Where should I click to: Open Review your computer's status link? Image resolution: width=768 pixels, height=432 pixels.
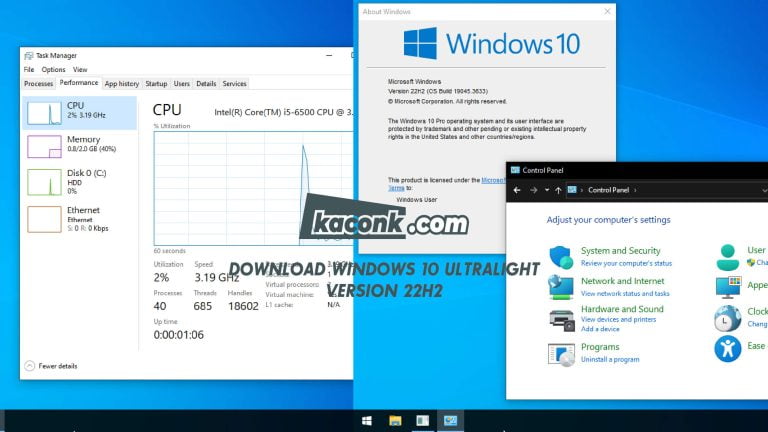click(626, 264)
